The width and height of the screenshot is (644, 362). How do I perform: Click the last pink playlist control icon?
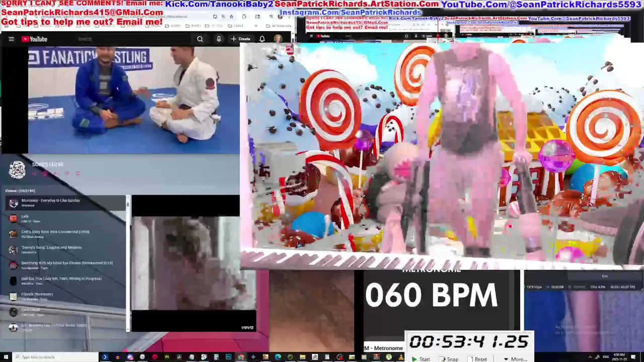coord(77,173)
